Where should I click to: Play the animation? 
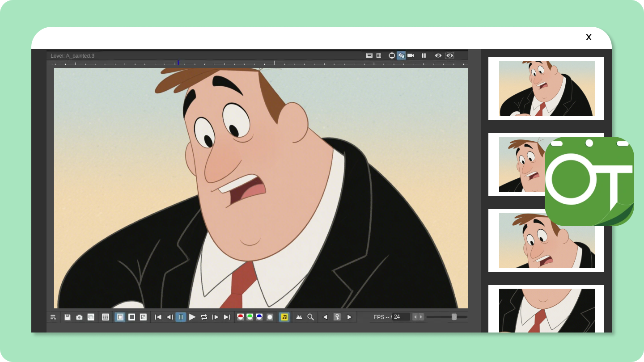[x=192, y=317]
